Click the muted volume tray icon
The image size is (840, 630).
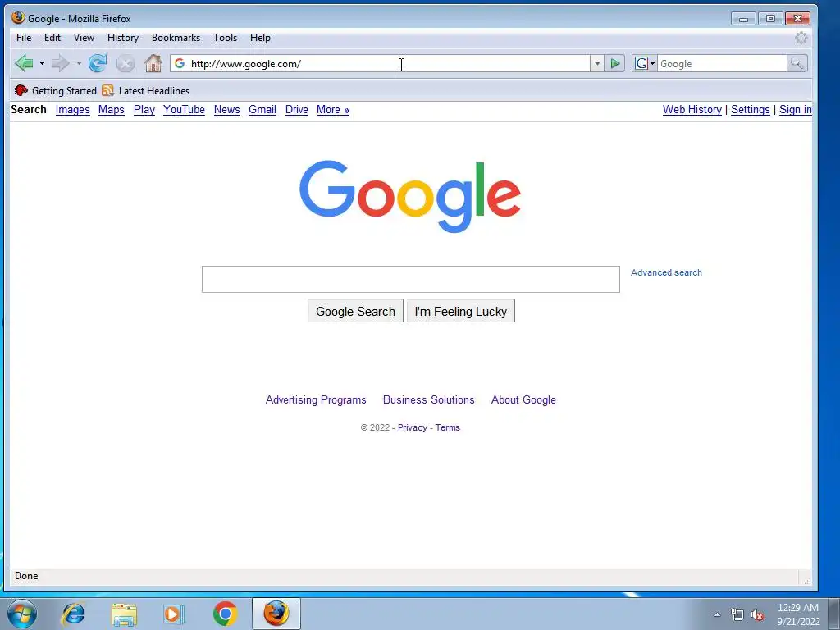(x=757, y=614)
